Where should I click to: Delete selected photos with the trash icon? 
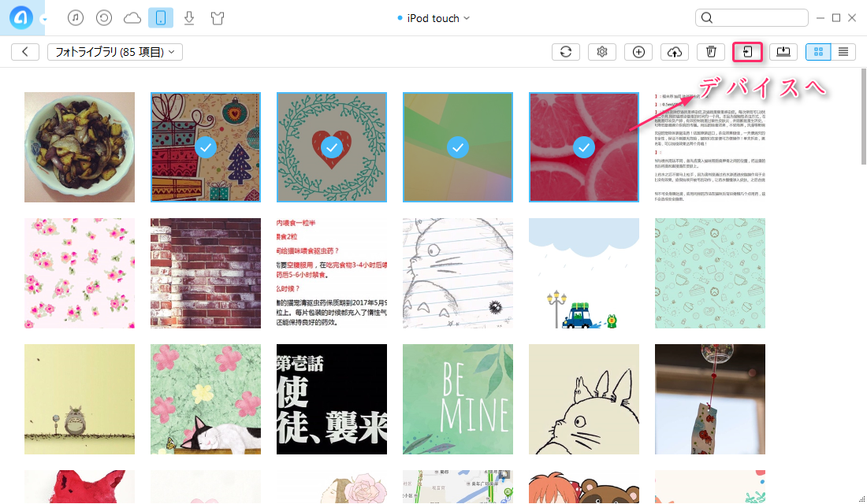(x=711, y=51)
